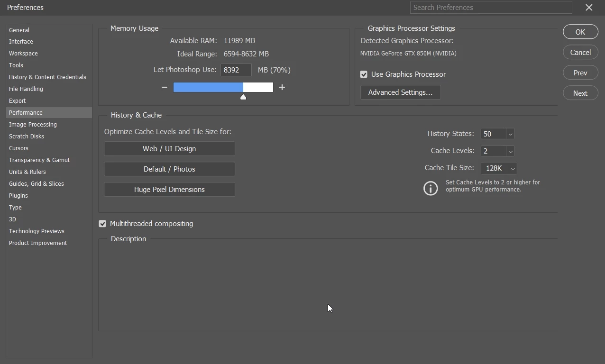Open Product Improvement preferences

[49, 243]
